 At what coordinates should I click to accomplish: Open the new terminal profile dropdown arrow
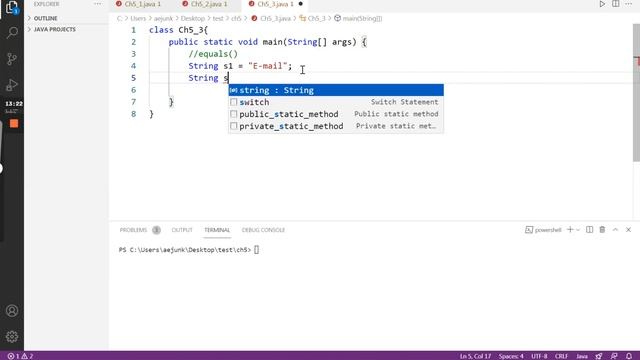click(x=578, y=230)
